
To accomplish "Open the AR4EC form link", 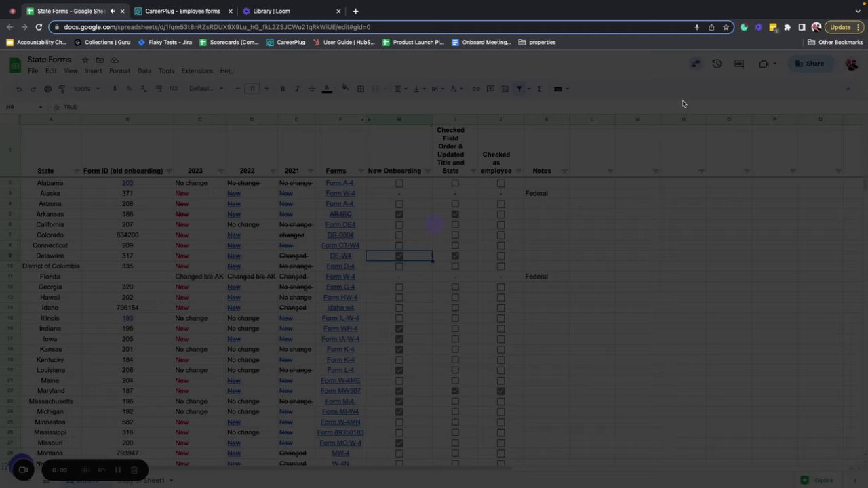I will tap(340, 214).
